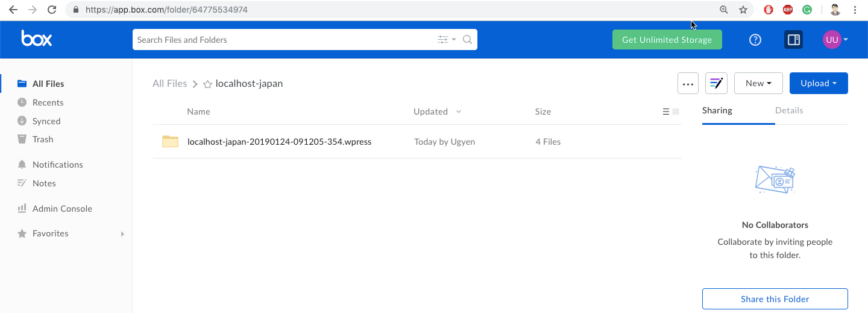Open the Help question mark icon
The width and height of the screenshot is (868, 313).
pos(755,40)
